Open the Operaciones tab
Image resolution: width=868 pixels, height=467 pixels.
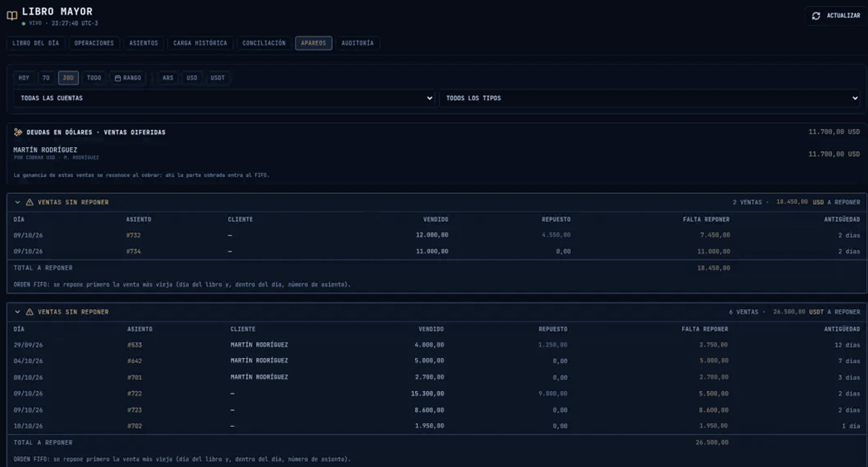click(x=94, y=43)
